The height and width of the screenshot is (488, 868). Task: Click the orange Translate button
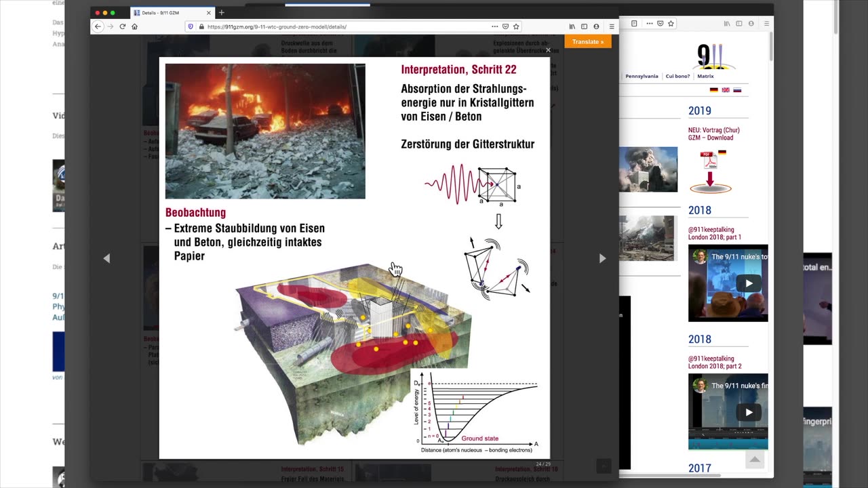pyautogui.click(x=588, y=41)
